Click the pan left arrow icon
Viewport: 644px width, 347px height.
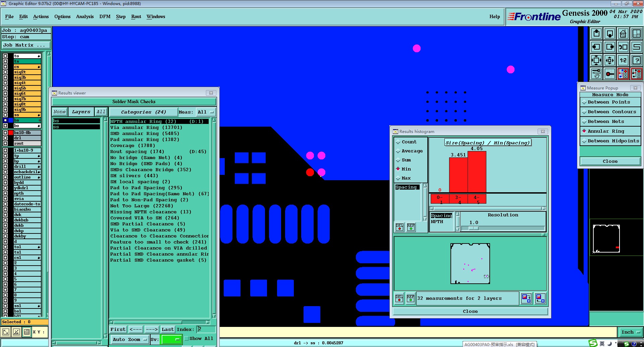pyautogui.click(x=596, y=47)
